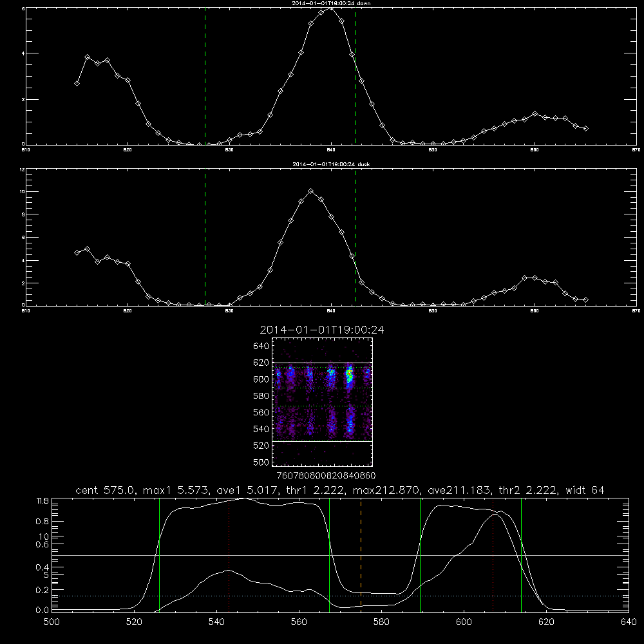Click the dawn curve's small peak near 860
This screenshot has width=644, height=644.
click(x=535, y=113)
